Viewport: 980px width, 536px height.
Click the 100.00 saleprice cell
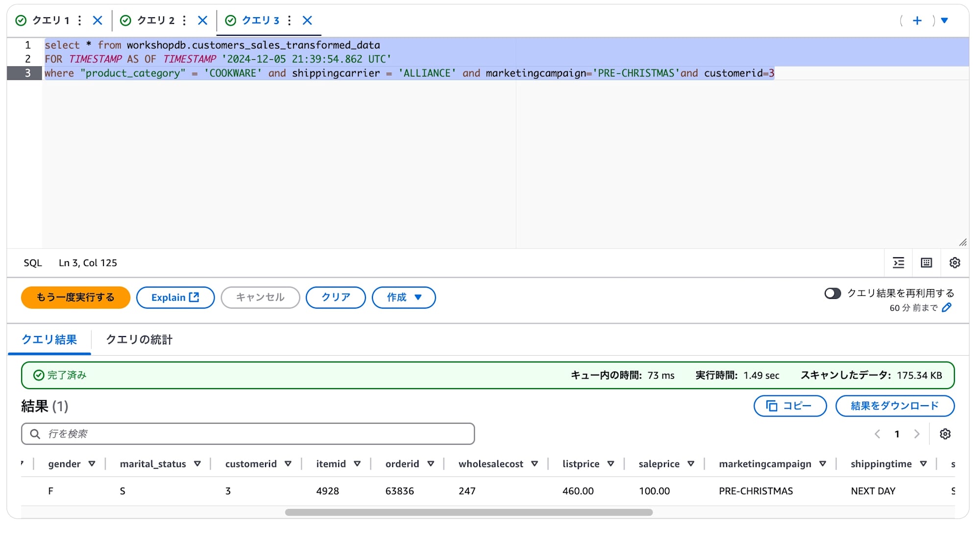click(x=654, y=491)
